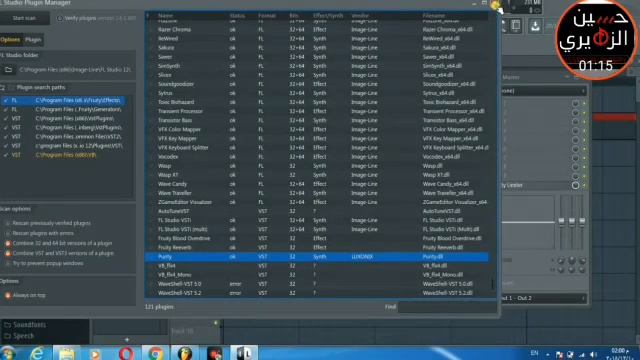Click the Start scan button

point(24,18)
